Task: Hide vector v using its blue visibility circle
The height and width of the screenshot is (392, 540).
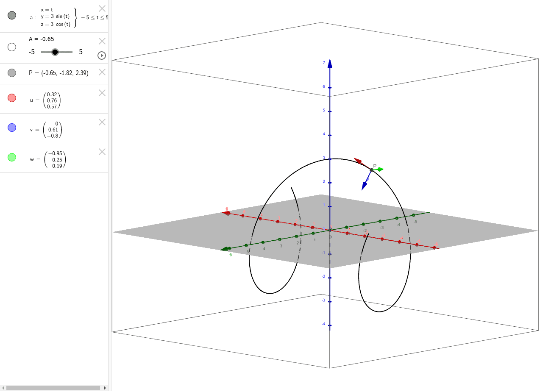Action: [11, 127]
